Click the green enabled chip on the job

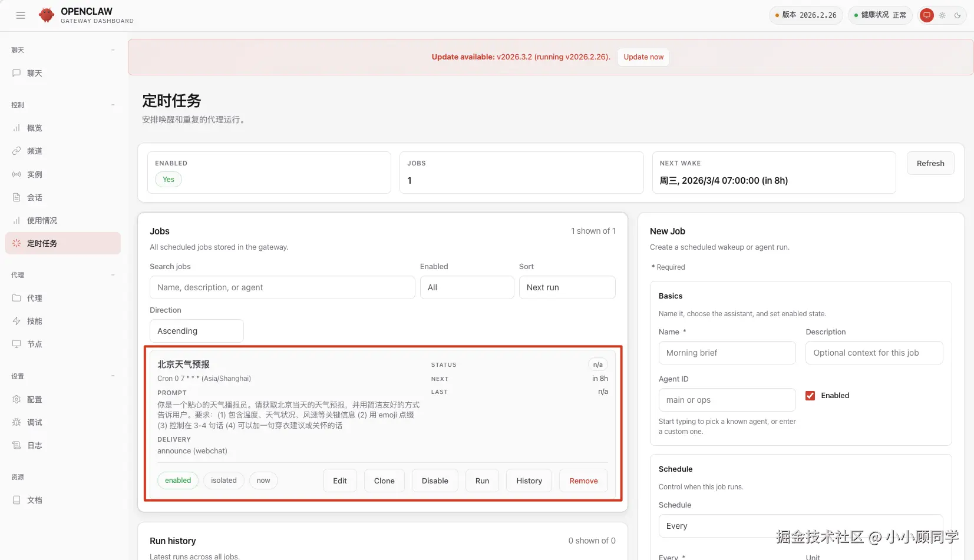pos(178,481)
